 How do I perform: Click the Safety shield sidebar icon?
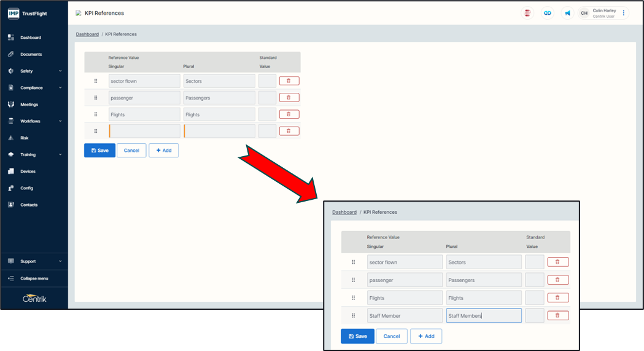(x=11, y=71)
